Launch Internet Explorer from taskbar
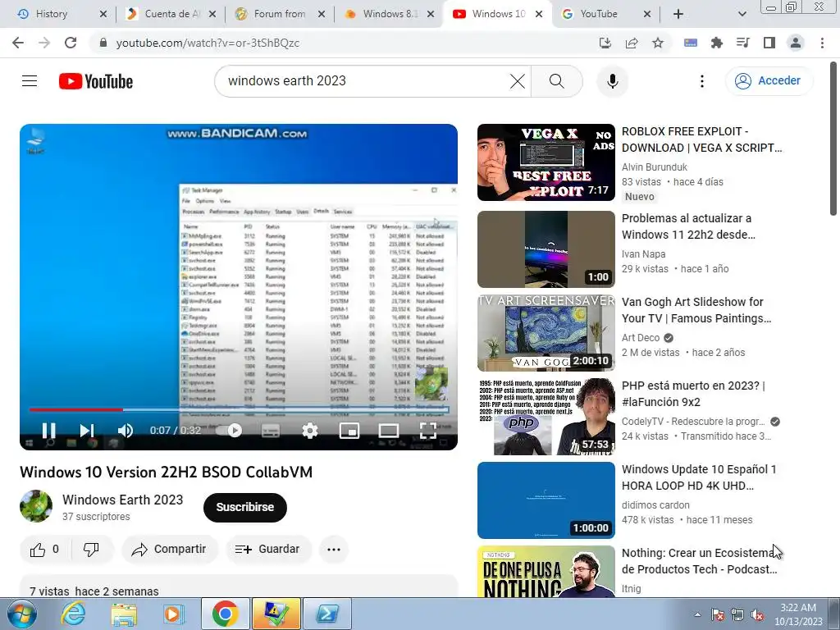 [73, 614]
